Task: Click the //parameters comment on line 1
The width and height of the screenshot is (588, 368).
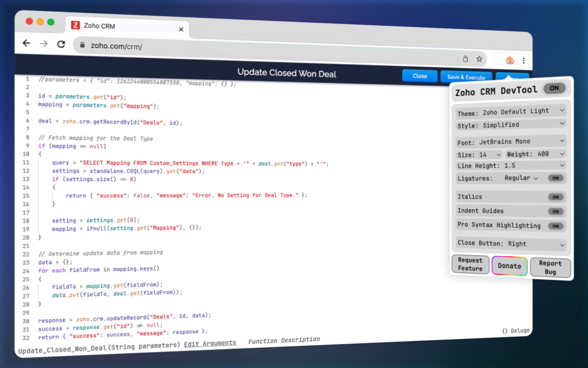Action: click(x=137, y=82)
